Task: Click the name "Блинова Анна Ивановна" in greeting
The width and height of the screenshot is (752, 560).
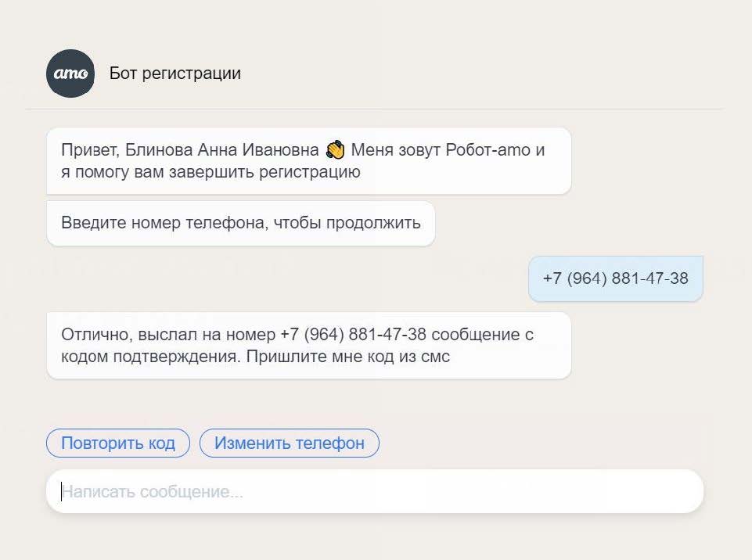Action: coord(222,150)
